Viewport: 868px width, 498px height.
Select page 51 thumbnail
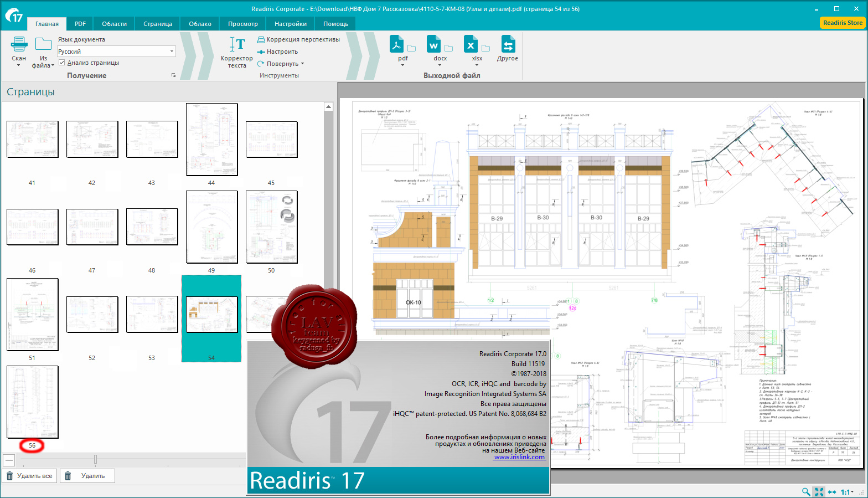(32, 314)
